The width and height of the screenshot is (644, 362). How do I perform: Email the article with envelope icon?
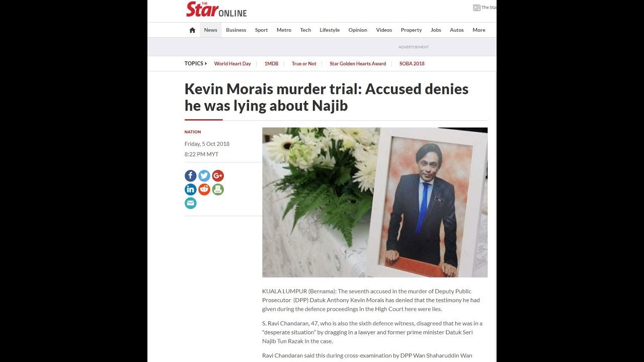191,203
